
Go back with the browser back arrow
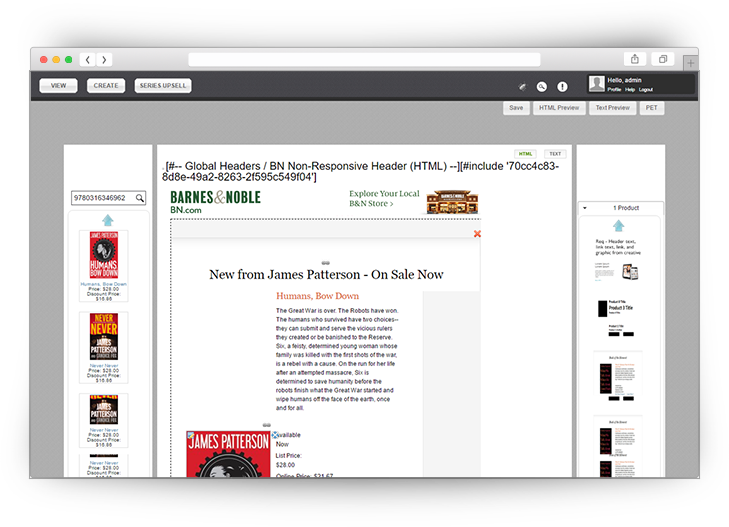tap(87, 59)
